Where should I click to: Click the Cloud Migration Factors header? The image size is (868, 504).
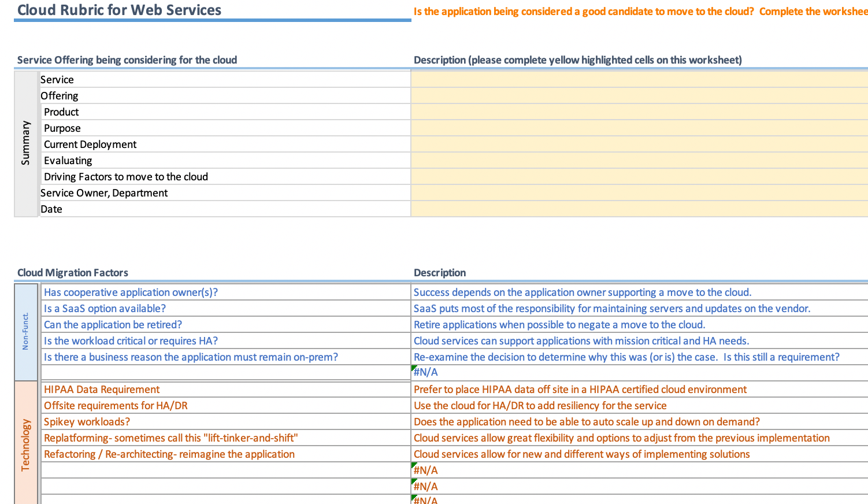[x=73, y=273]
